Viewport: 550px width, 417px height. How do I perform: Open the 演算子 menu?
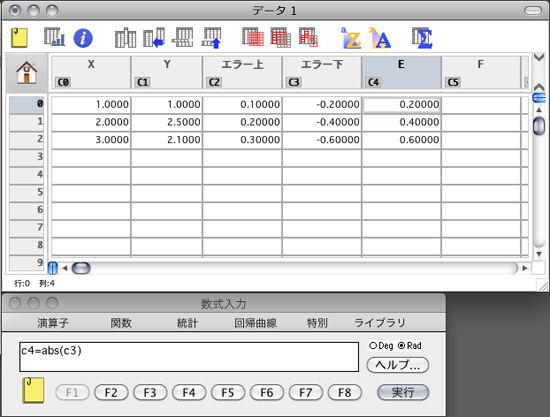[x=53, y=323]
